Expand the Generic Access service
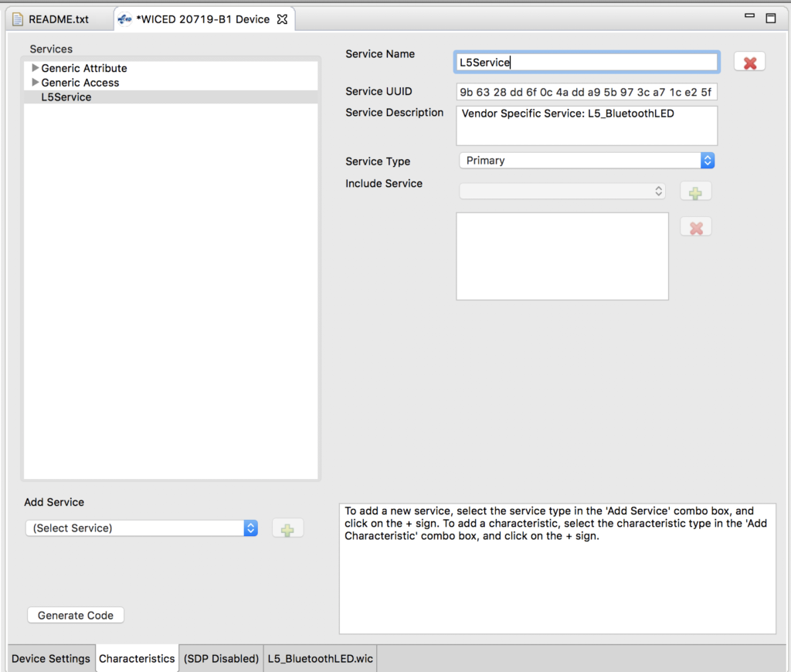Viewport: 791px width, 672px height. (x=35, y=82)
